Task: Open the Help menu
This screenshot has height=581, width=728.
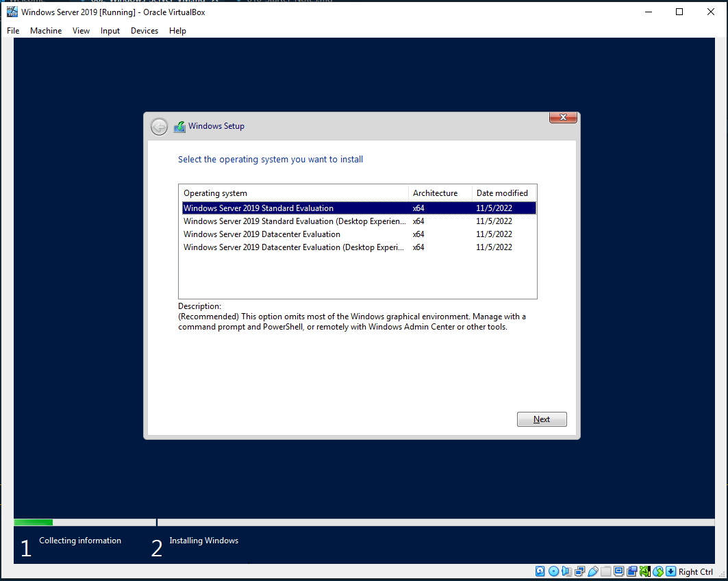Action: tap(177, 31)
